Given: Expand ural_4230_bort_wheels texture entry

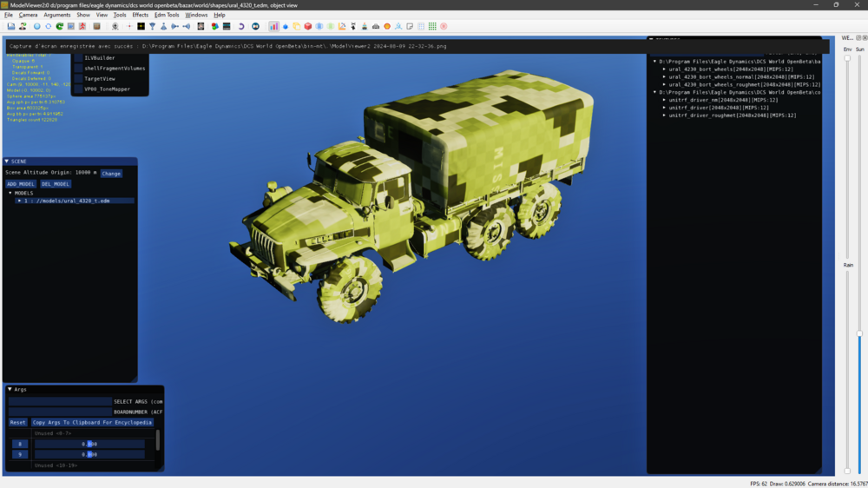Looking at the screenshot, I should [x=664, y=69].
